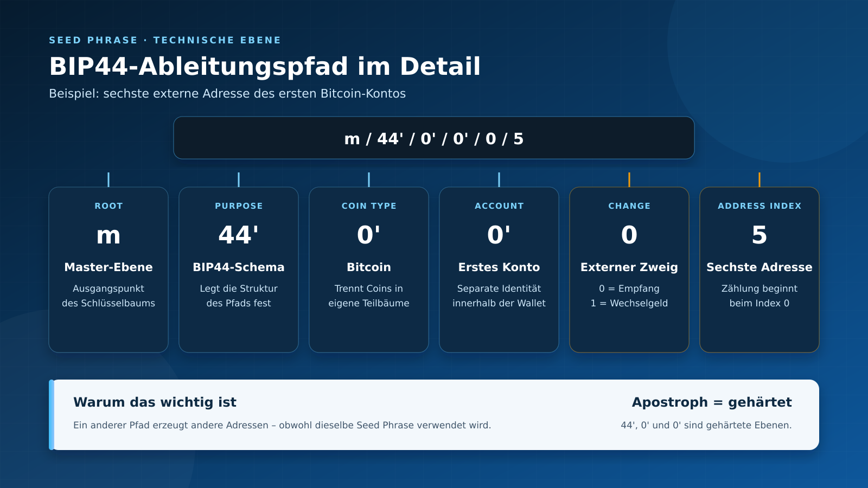868x488 pixels.
Task: Click subtitle 'Beispiel: sechste externe Adresse…'
Action: click(227, 93)
